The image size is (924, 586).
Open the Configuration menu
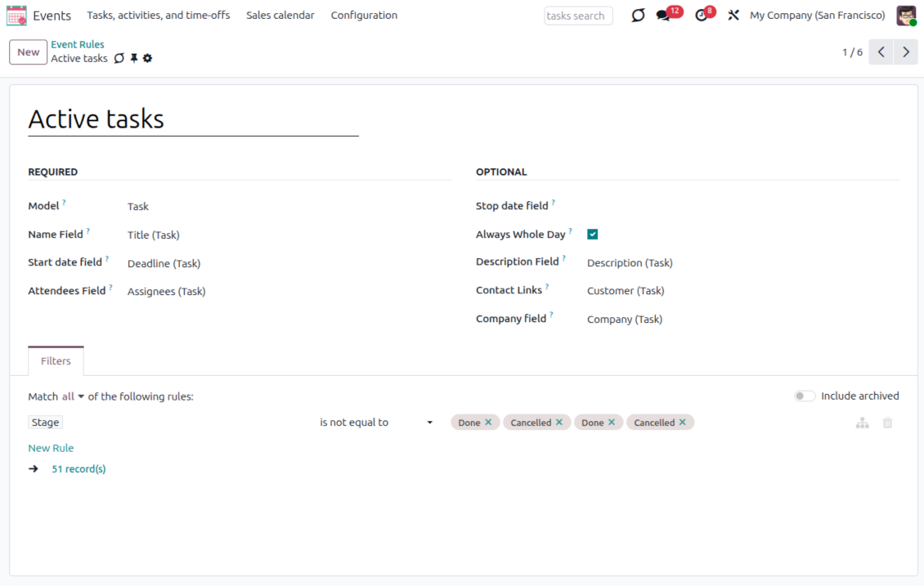click(x=364, y=16)
